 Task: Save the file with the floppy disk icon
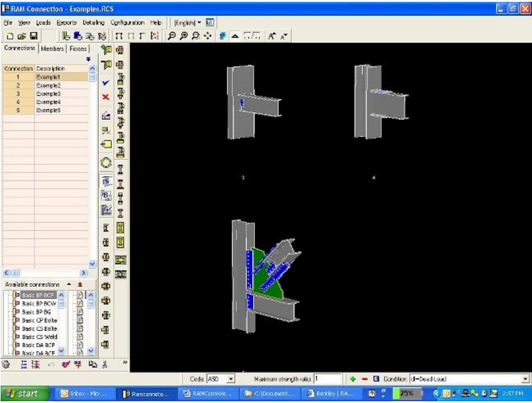(34, 36)
